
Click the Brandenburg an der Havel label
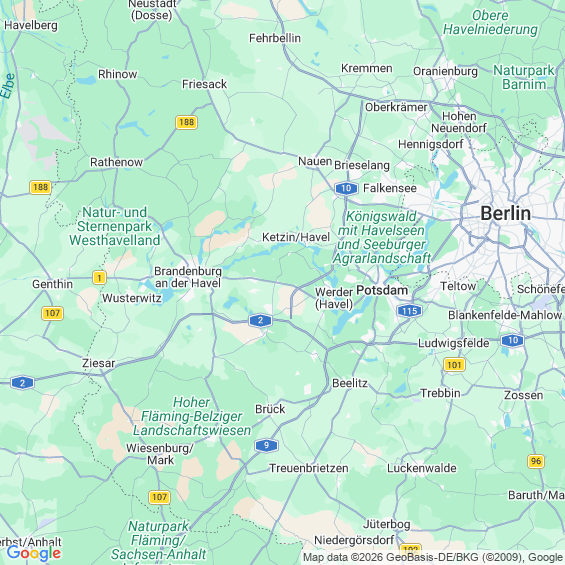pyautogui.click(x=188, y=277)
